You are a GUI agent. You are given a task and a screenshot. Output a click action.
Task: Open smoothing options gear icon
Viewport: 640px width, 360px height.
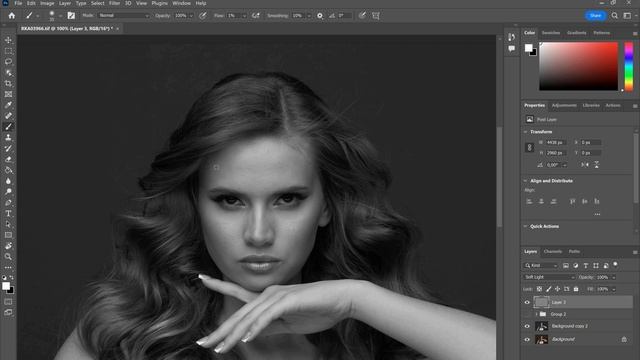click(320, 16)
